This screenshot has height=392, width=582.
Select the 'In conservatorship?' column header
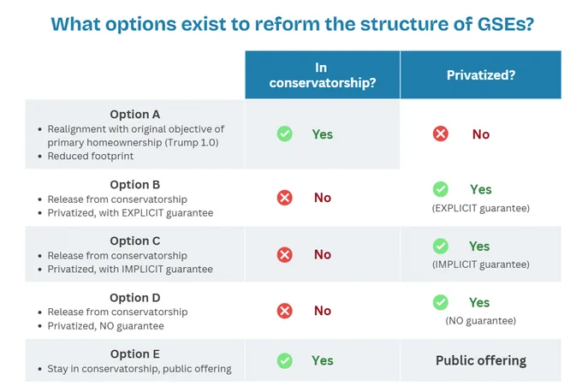[x=323, y=75]
